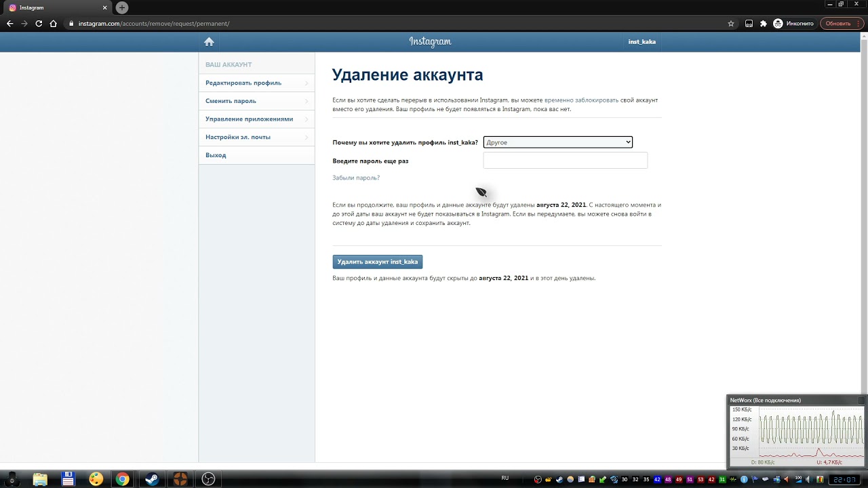The width and height of the screenshot is (868, 488).
Task: Click the NetWorx graph window title
Action: [x=765, y=400]
